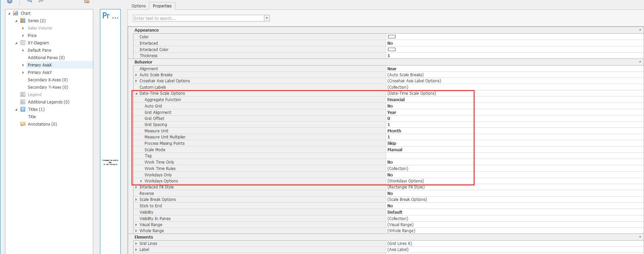Expand the Whole Range property

tap(136, 231)
